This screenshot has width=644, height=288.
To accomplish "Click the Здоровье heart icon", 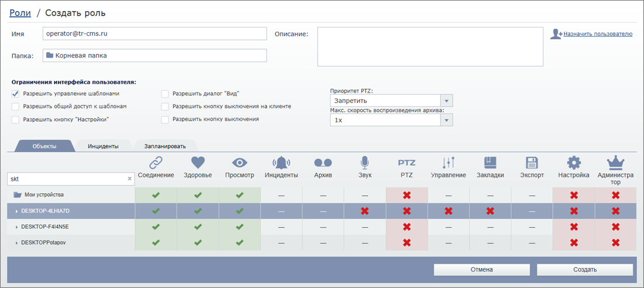I will 198,162.
